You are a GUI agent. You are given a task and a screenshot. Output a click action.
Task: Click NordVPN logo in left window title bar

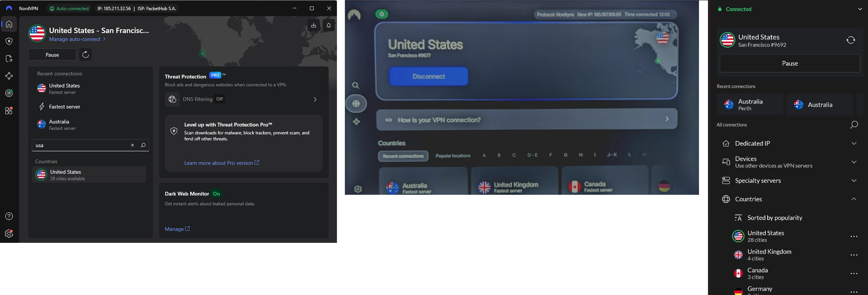tap(9, 8)
